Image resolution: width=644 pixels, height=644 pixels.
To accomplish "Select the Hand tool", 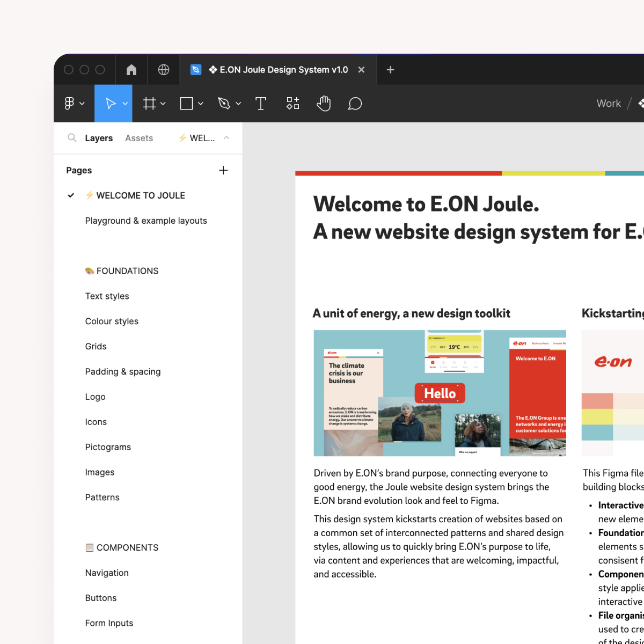I will tap(324, 104).
